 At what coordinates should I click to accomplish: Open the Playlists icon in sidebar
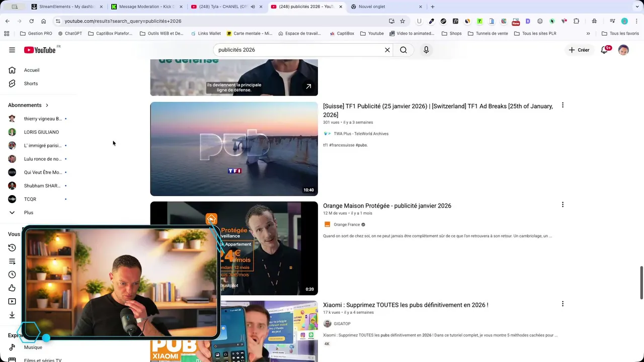(x=12, y=261)
